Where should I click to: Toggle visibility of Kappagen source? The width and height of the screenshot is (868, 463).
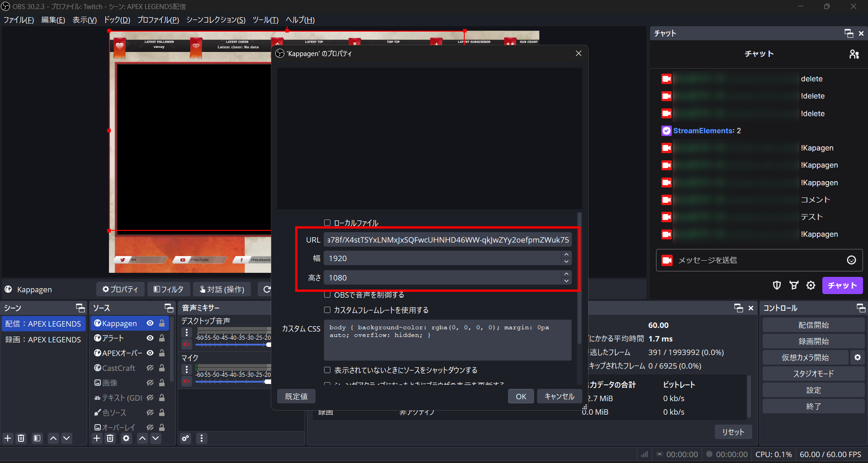[150, 323]
